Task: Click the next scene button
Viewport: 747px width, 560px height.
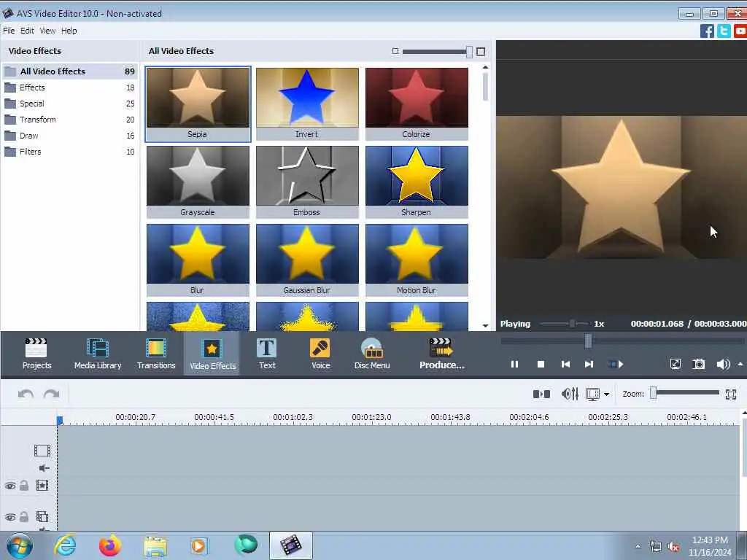Action: coord(616,365)
